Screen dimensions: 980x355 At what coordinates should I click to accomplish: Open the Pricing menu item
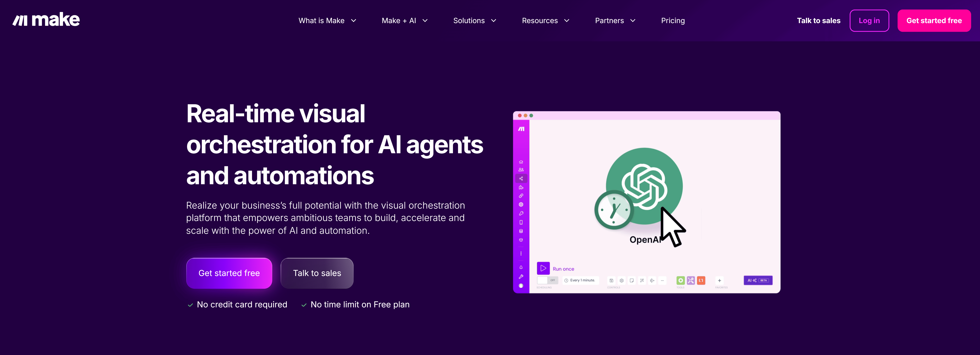pos(673,21)
